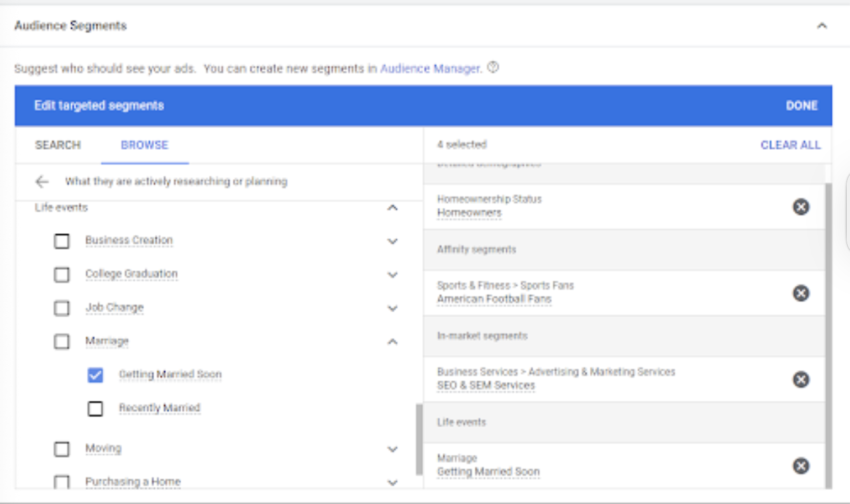Open the Audience Manager link

point(430,69)
